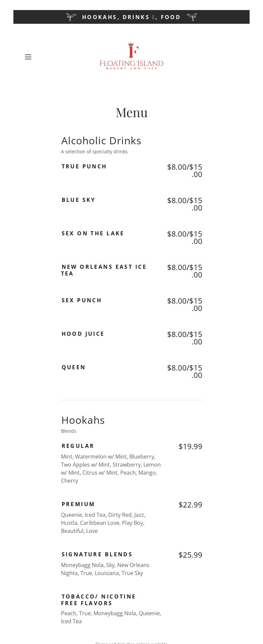This screenshot has width=263, height=644.
Task: Select the Signature Blends hookah title
Action: [97, 554]
